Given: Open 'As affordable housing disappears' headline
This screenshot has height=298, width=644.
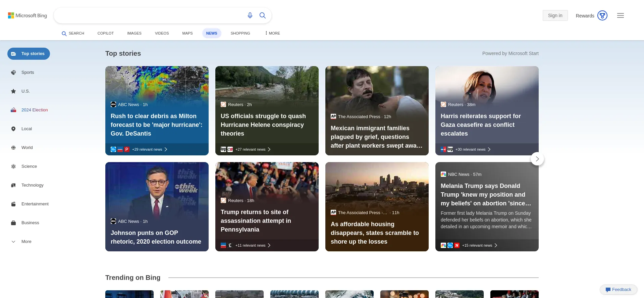Looking at the screenshot, I should pos(375,233).
